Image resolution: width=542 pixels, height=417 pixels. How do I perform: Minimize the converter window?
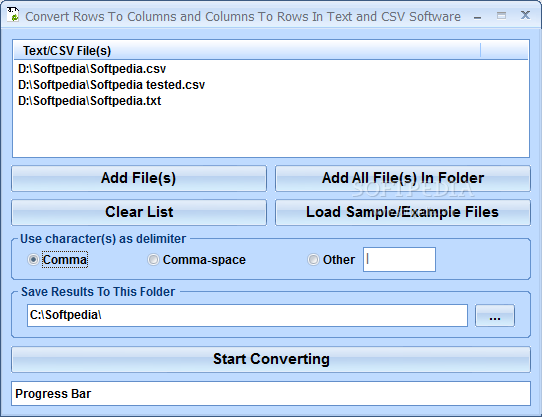coord(478,16)
